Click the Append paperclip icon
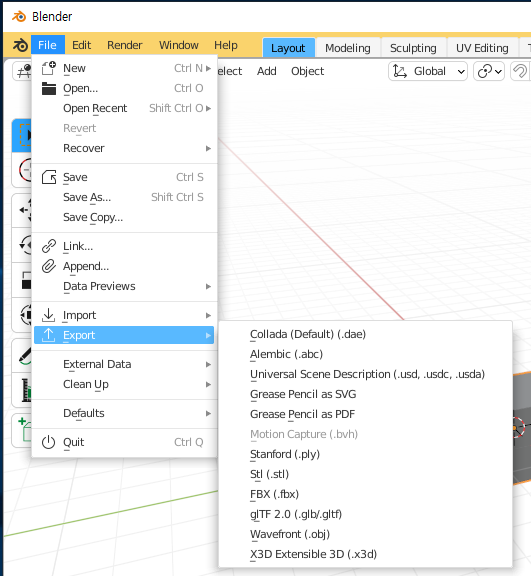 (48, 266)
